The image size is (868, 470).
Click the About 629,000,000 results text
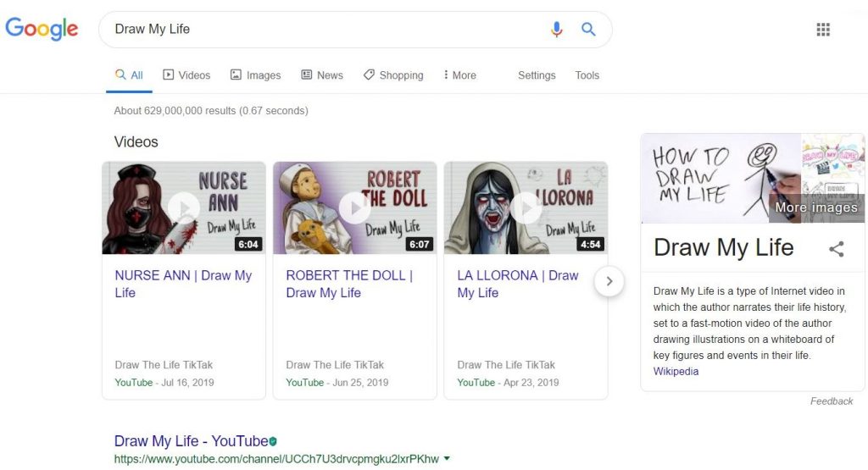(x=211, y=111)
